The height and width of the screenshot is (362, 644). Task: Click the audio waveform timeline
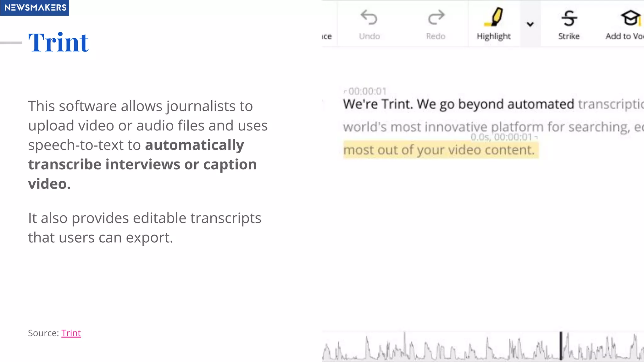coord(483,346)
